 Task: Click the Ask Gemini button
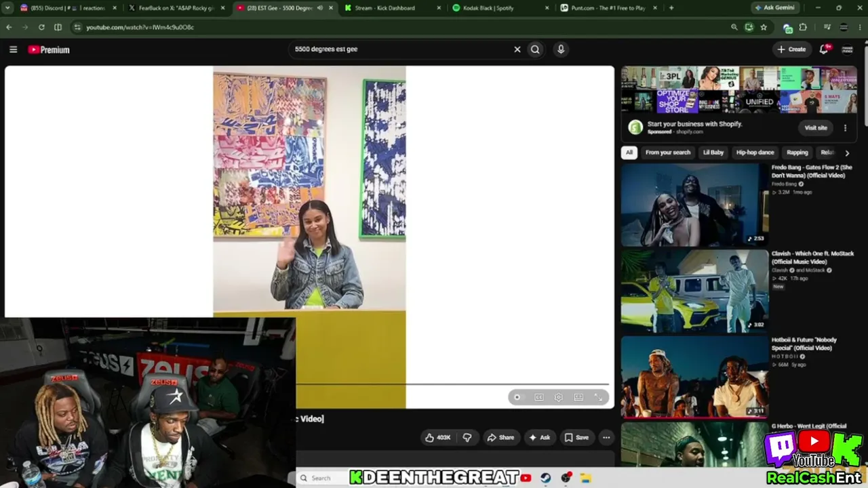776,7
